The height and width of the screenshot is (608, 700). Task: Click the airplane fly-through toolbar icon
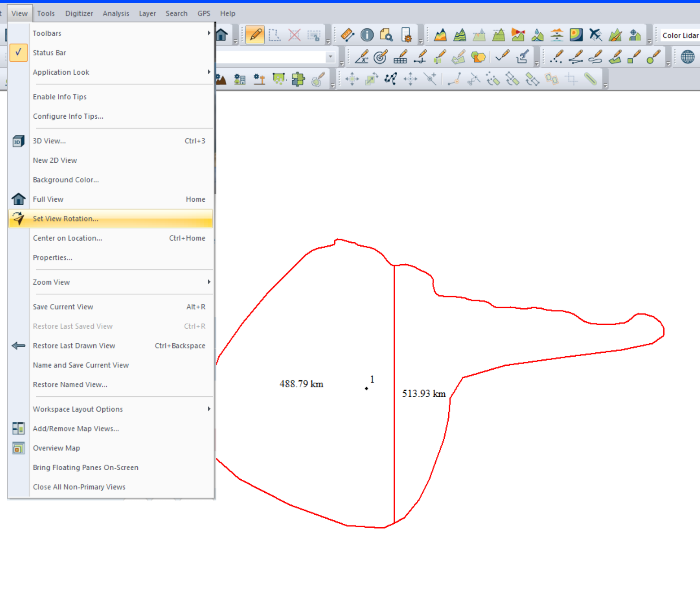tap(595, 35)
